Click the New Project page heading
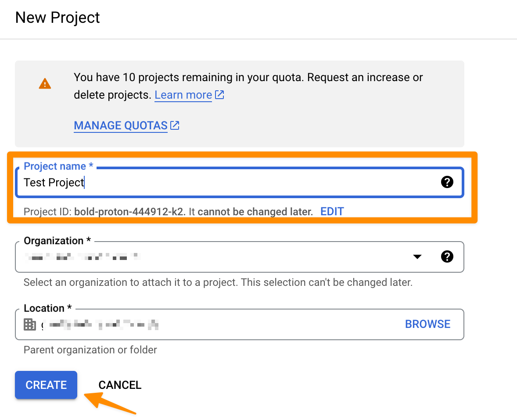Image resolution: width=517 pixels, height=420 pixels. click(57, 18)
